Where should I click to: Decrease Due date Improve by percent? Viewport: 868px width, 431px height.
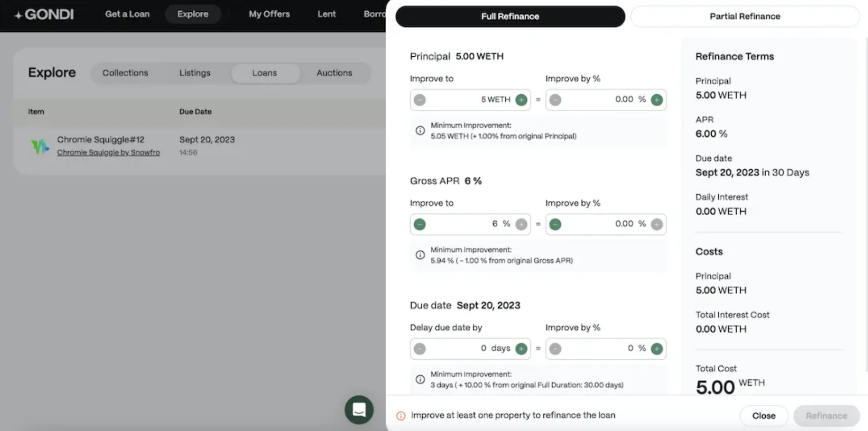pos(555,349)
